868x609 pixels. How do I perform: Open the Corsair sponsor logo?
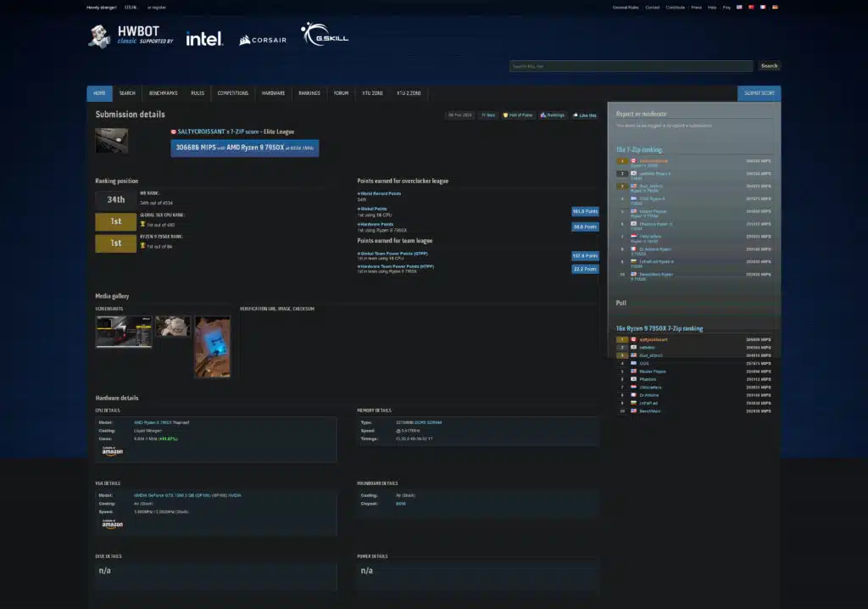click(263, 40)
